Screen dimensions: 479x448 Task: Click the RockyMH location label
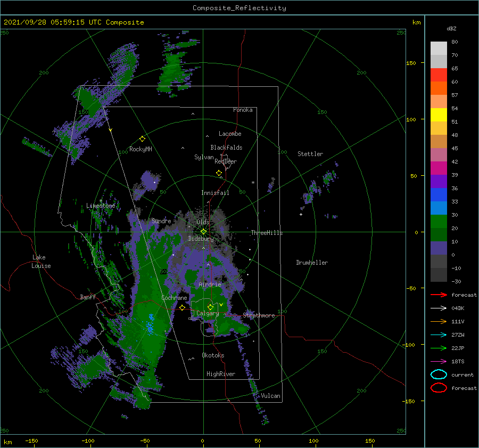[141, 149]
